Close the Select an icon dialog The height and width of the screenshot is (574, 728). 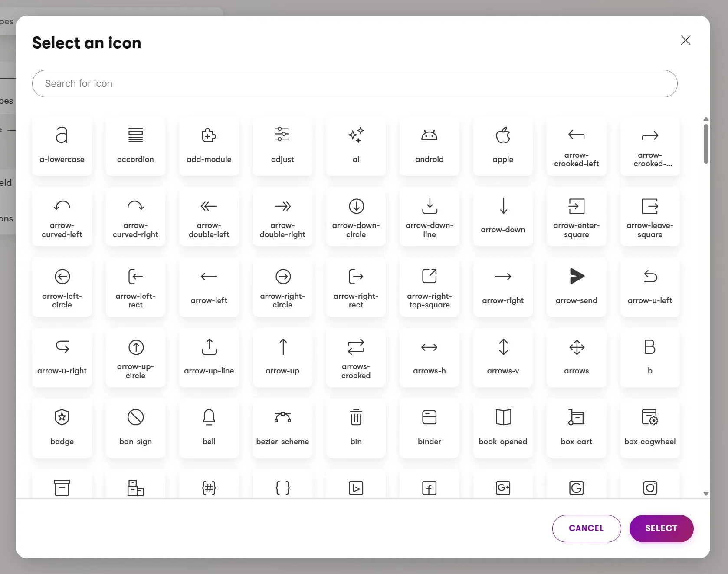click(685, 40)
